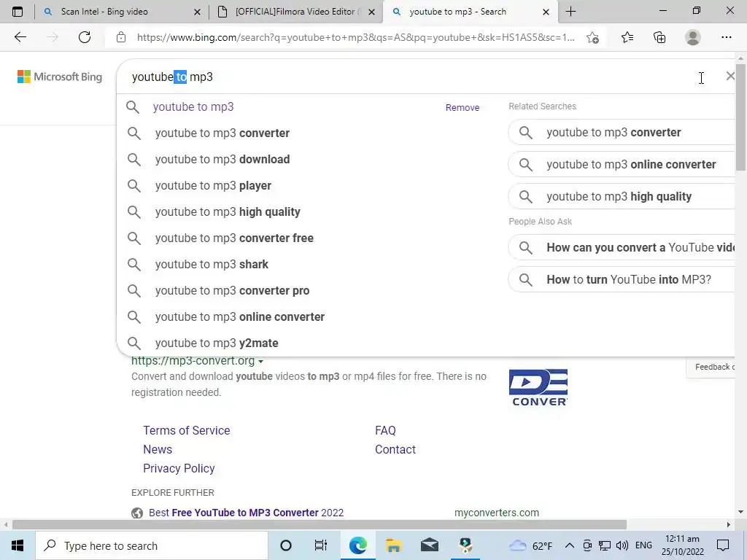Choose suggestion youtube to mp3 high quality
Viewport: 747px width, 560px height.
point(305,211)
